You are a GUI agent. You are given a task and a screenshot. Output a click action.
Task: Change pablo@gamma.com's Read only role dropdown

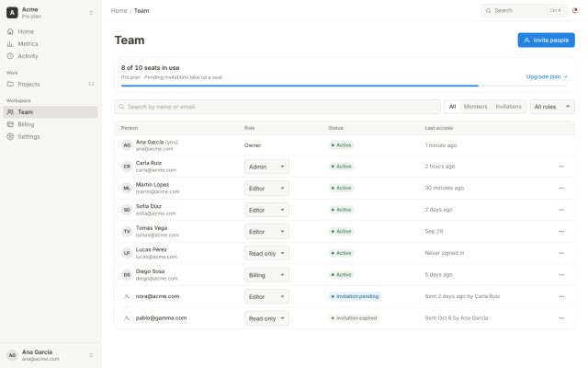pyautogui.click(x=266, y=318)
